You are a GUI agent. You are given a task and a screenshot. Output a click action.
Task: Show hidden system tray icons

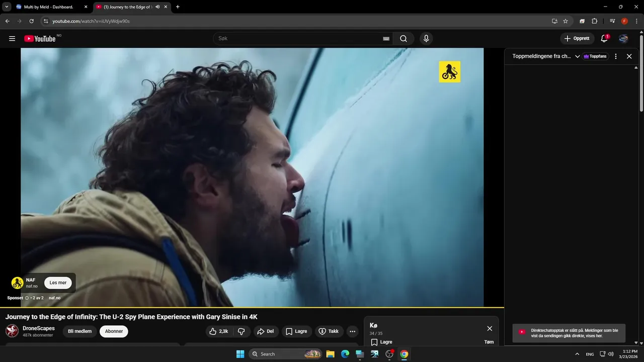(577, 354)
